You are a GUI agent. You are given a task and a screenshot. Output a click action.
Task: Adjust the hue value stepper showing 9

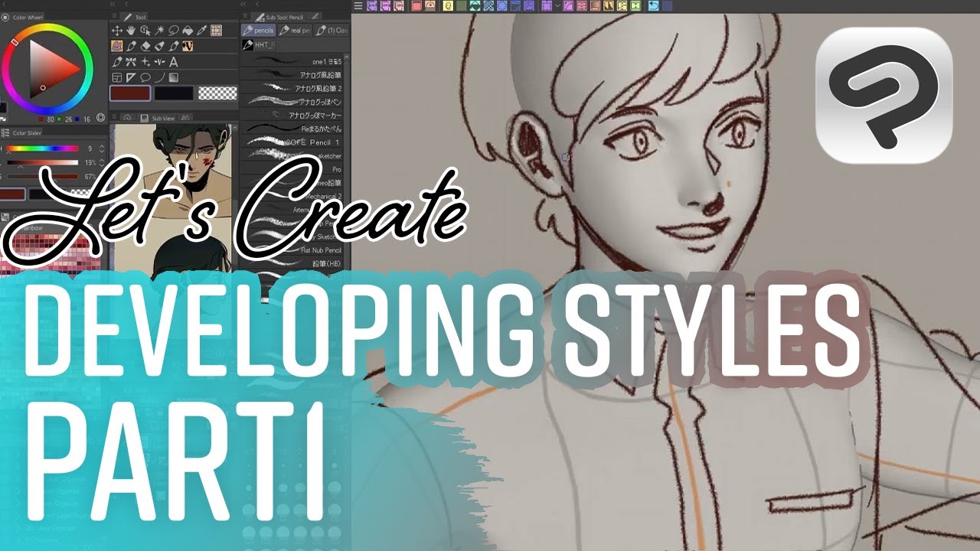point(100,148)
